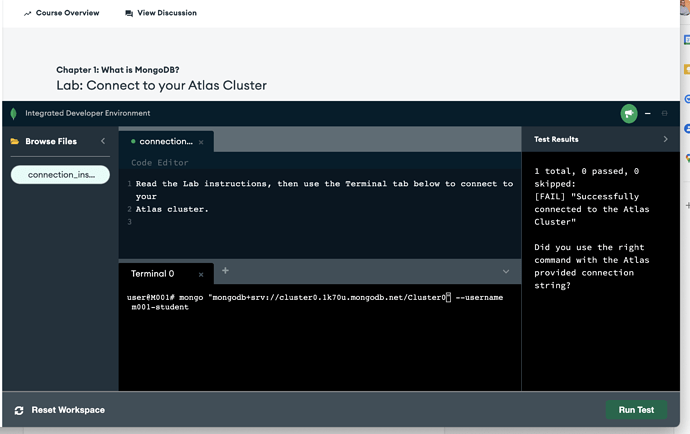The height and width of the screenshot is (434, 690).
Task: Click the Reset Workspace button
Action: [67, 410]
